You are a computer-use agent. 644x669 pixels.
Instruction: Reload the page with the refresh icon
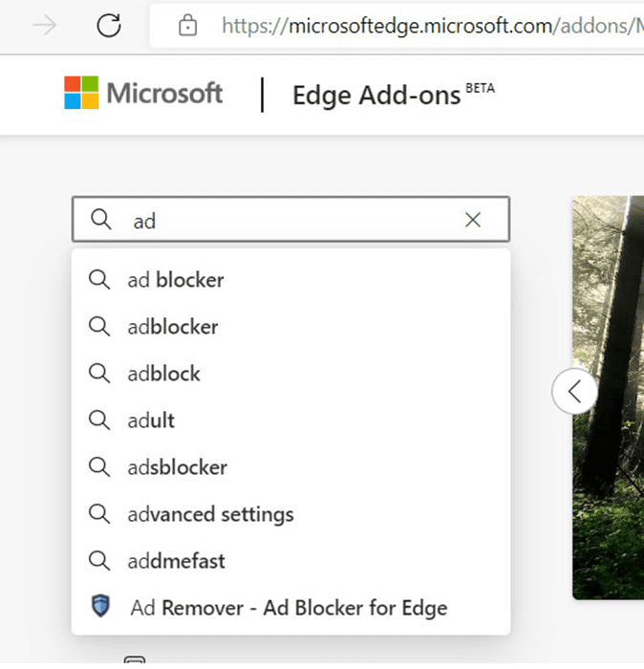pyautogui.click(x=109, y=26)
